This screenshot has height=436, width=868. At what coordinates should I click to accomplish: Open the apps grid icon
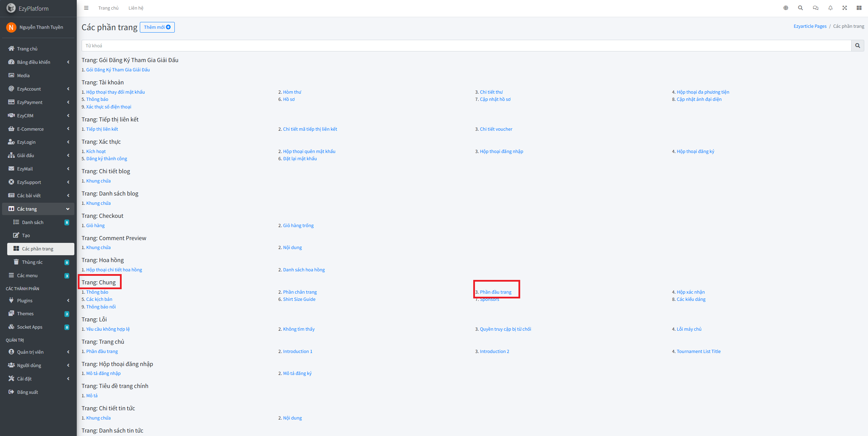point(859,8)
